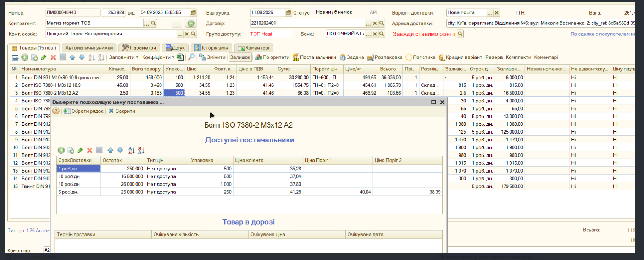The width and height of the screenshot is (644, 260).
Task: Click Розпаковка toolbar button
Action: click(x=385, y=57)
